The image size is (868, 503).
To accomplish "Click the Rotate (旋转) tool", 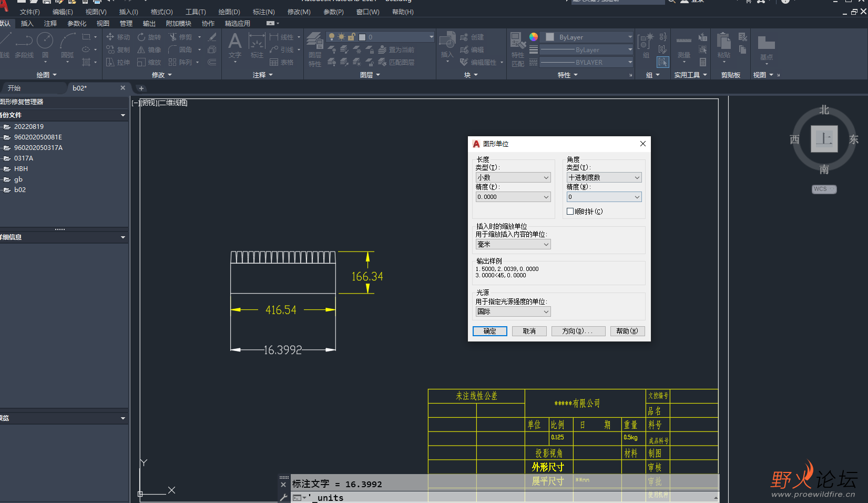I will tap(149, 37).
